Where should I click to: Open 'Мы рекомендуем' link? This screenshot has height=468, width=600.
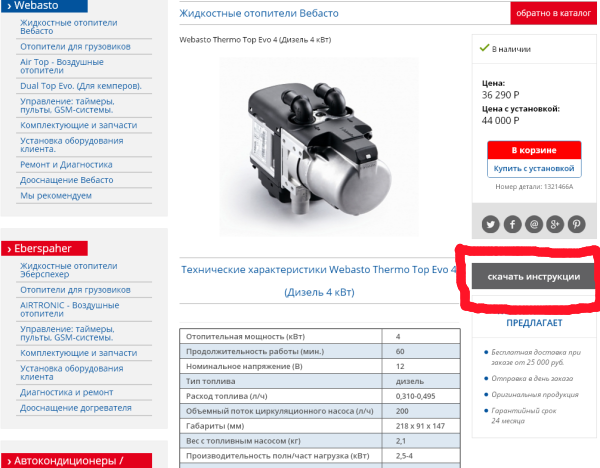pos(56,196)
